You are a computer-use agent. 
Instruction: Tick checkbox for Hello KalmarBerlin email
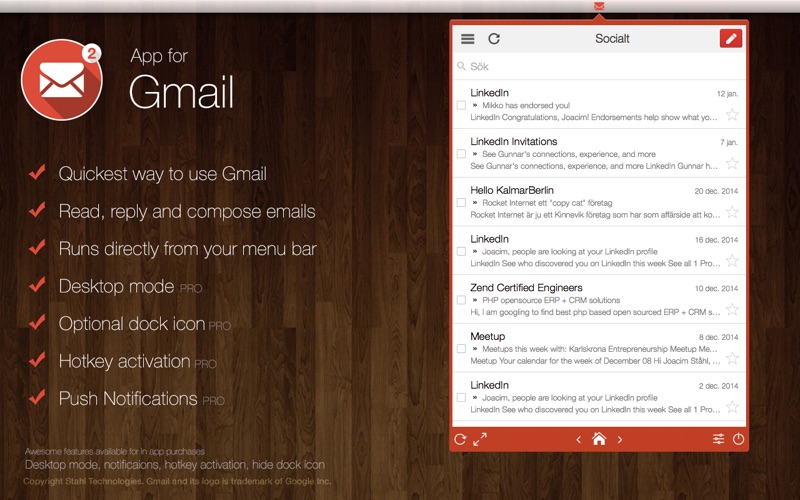coord(461,203)
